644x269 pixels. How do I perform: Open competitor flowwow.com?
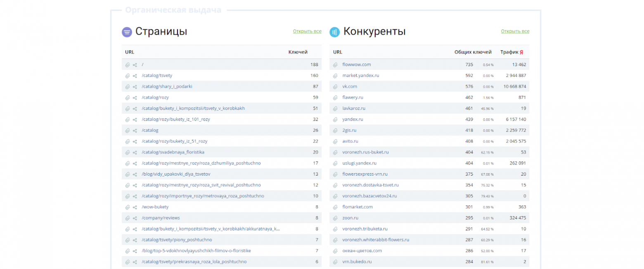click(357, 65)
